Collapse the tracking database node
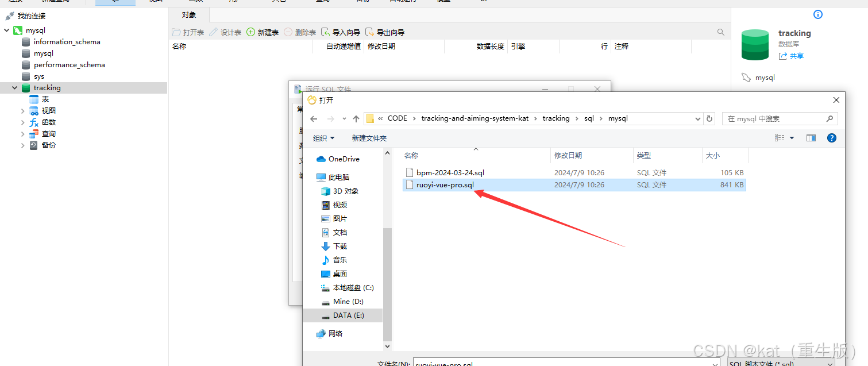 [x=14, y=87]
